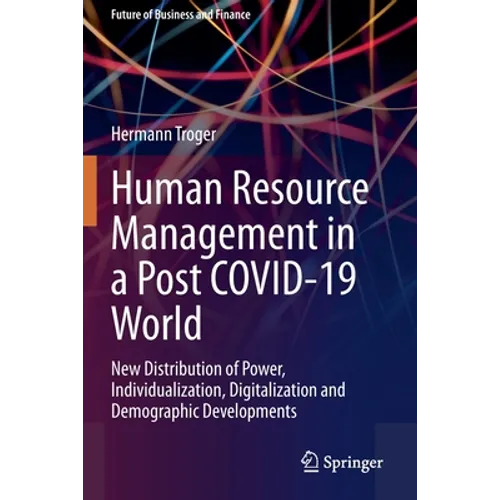
Task: Click the Springer horse logo icon
Action: click(x=310, y=462)
